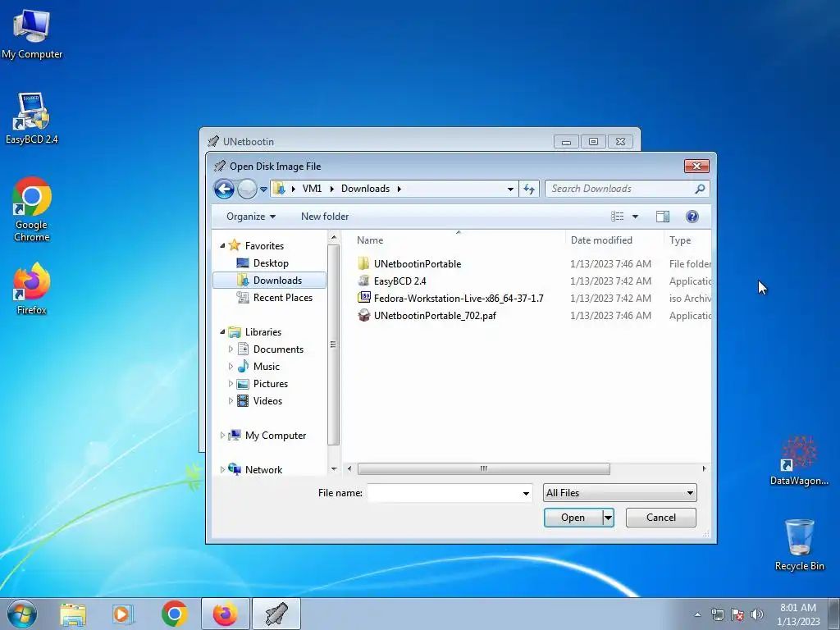The image size is (840, 630).
Task: Open Recent Places in Favorites
Action: (x=282, y=297)
